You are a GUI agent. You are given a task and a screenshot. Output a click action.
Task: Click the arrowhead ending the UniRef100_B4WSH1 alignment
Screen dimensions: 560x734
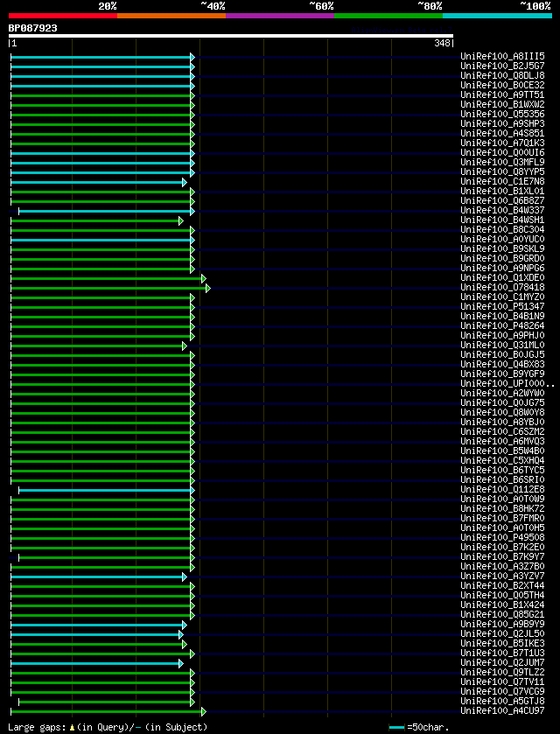coord(181,220)
